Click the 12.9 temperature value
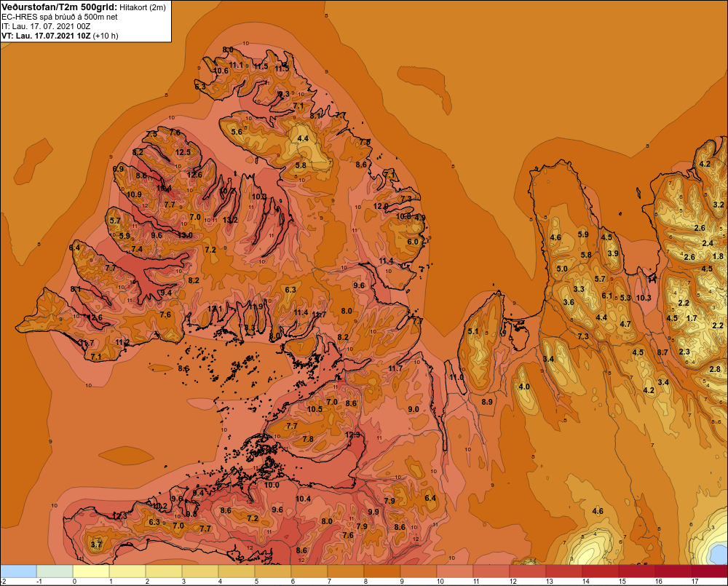 pos(381,206)
